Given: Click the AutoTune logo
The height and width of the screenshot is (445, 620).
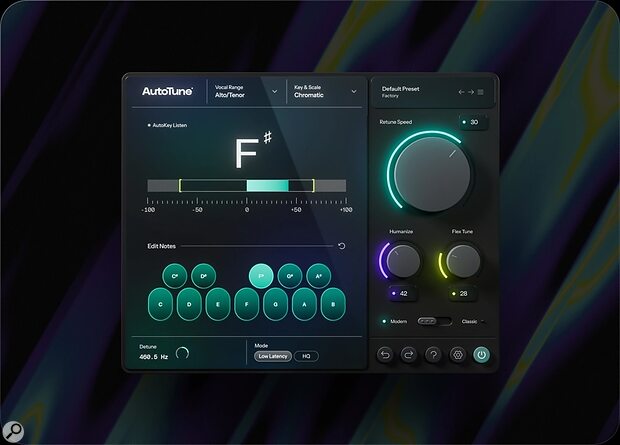Looking at the screenshot, I should pos(167,91).
